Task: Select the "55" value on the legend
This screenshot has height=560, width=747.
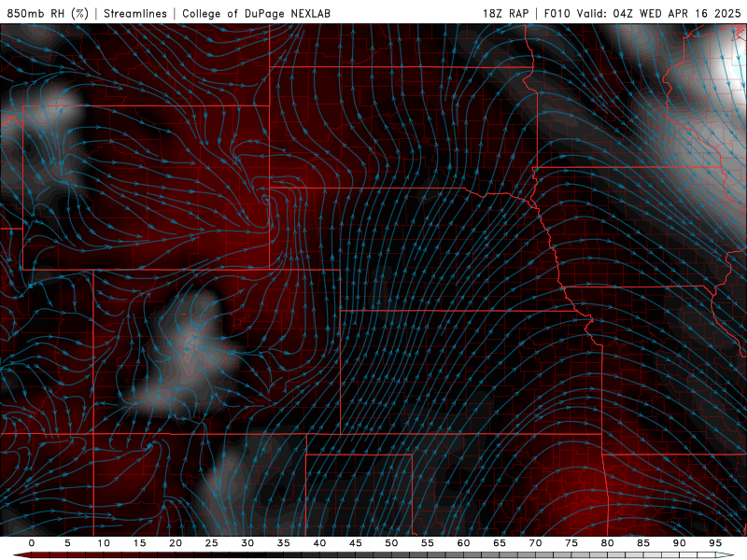Action: coord(428,543)
